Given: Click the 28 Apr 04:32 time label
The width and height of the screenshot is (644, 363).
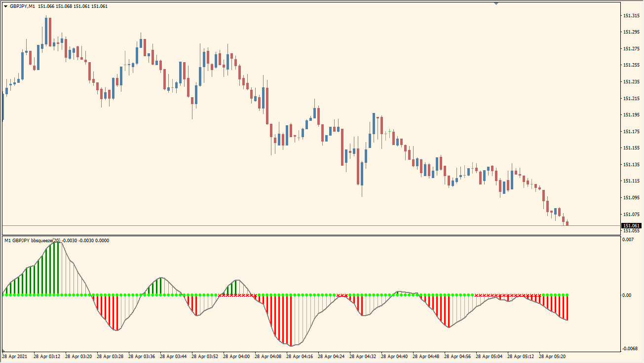Looking at the screenshot, I should point(364,356).
